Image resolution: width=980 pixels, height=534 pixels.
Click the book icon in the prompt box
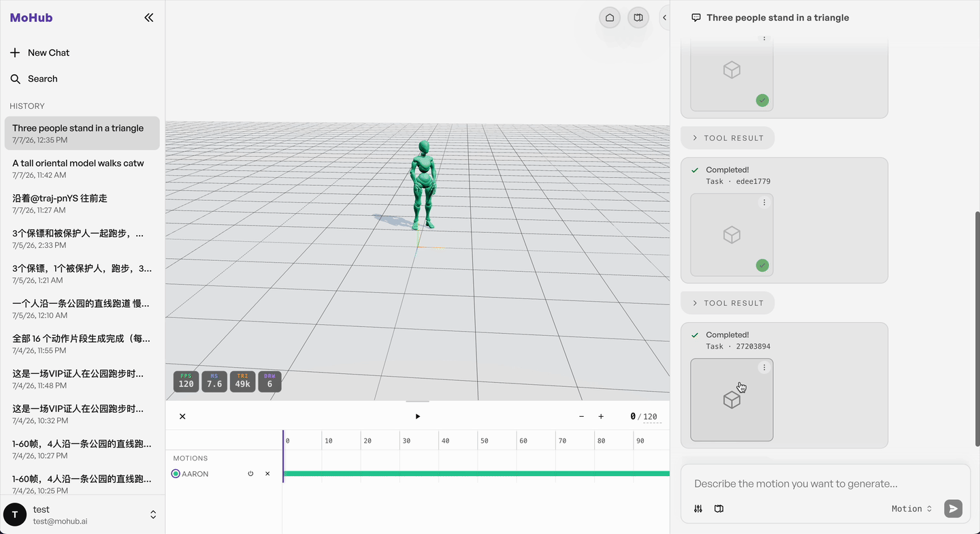click(719, 509)
